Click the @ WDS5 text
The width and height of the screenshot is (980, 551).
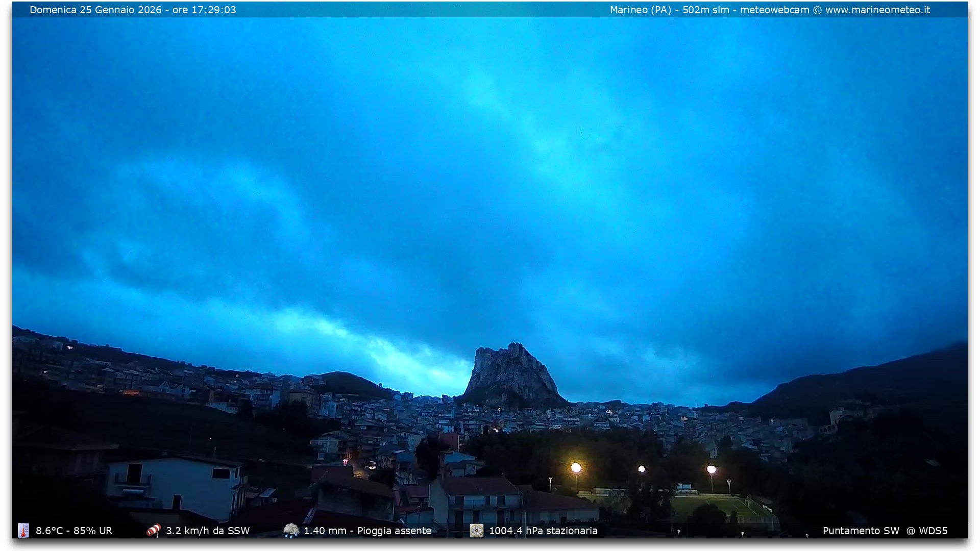coord(927,531)
